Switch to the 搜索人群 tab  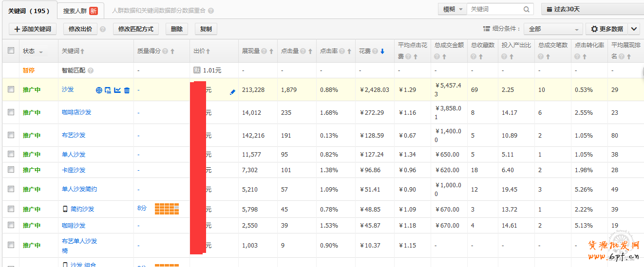pyautogui.click(x=80, y=10)
